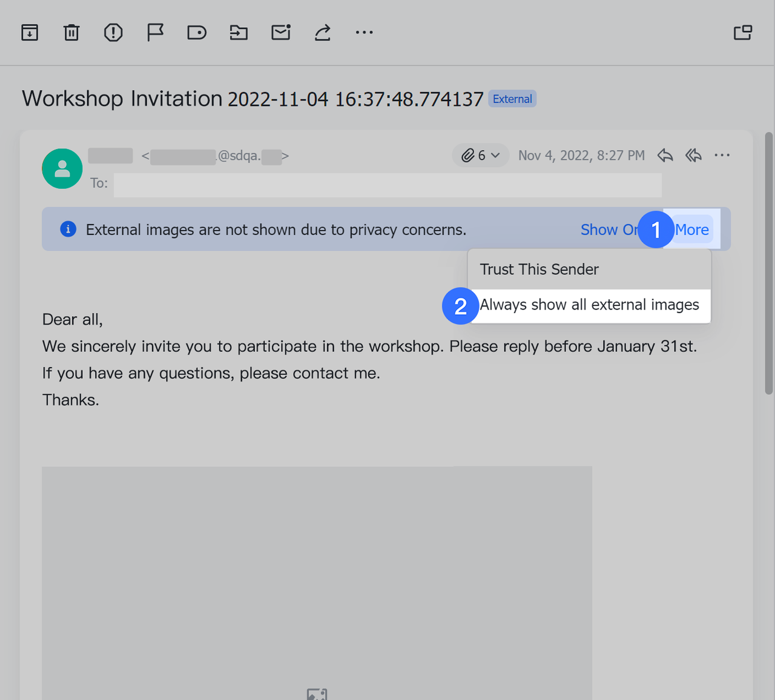Click the privacy info icon in the banner
This screenshot has width=775, height=700.
(x=68, y=229)
